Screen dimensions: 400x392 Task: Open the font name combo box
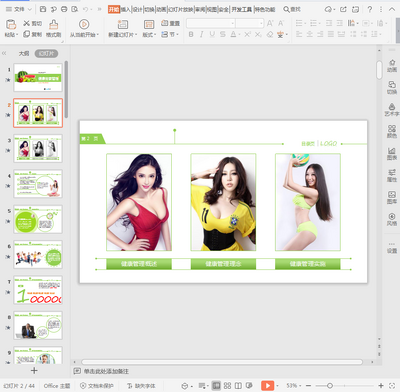point(211,23)
